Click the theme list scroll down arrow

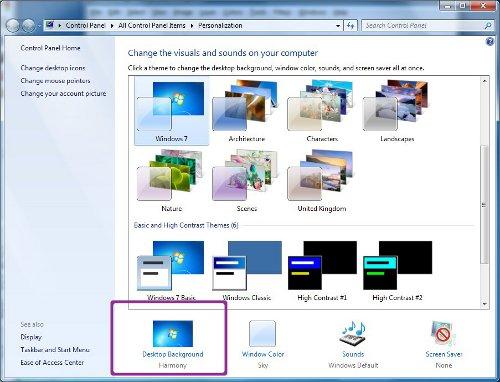(x=485, y=304)
